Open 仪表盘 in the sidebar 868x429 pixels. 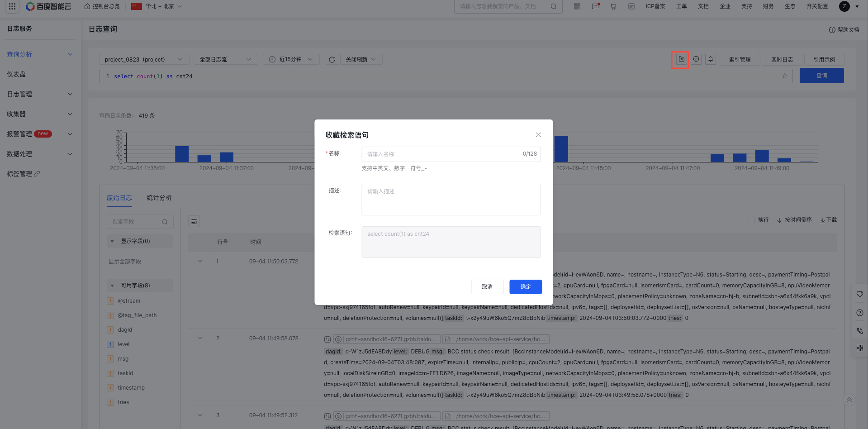point(16,74)
